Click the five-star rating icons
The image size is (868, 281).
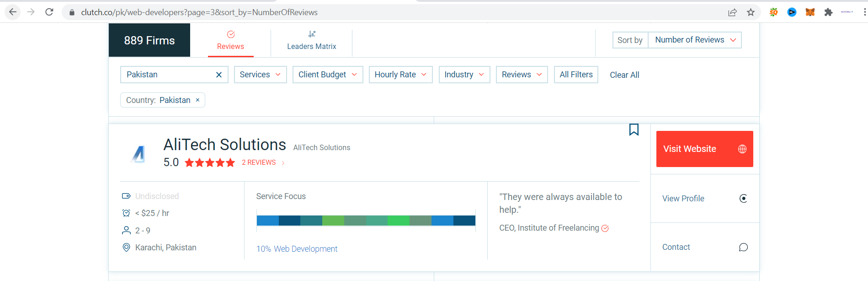(210, 162)
